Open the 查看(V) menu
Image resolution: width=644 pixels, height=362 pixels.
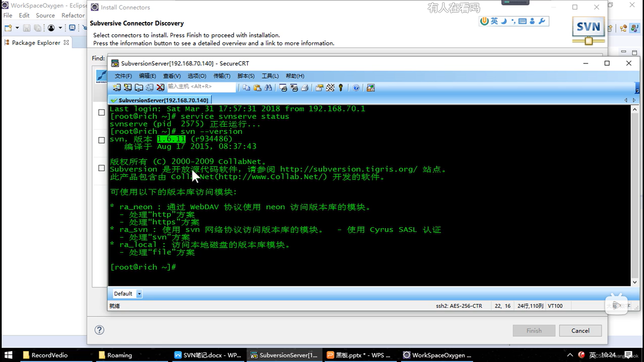point(172,76)
